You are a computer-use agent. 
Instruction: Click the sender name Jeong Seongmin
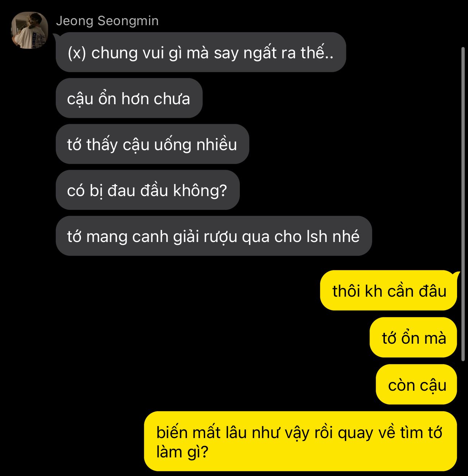107,21
